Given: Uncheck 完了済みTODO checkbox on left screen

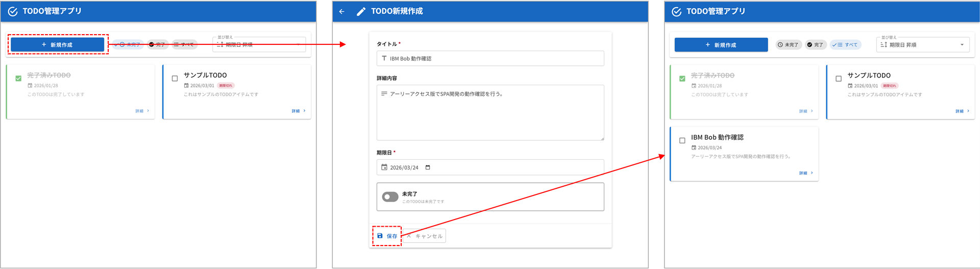Looking at the screenshot, I should click(18, 79).
